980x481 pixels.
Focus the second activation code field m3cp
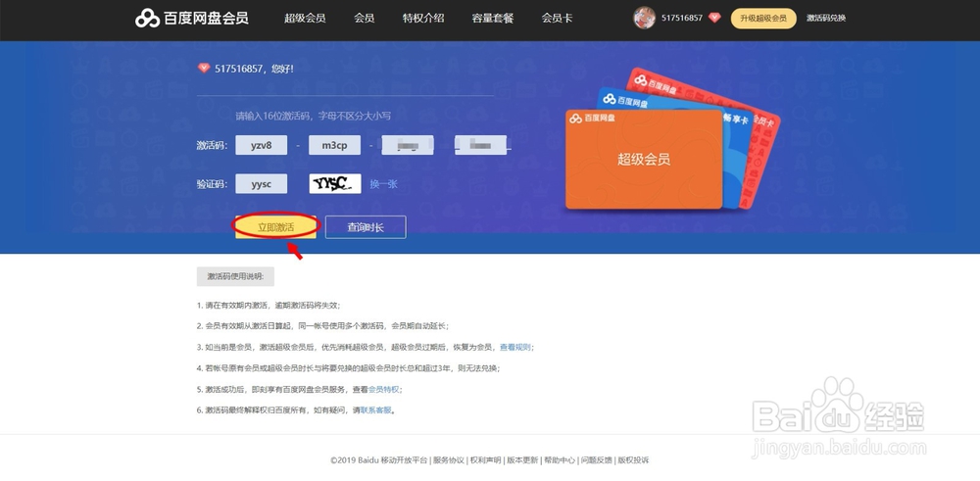click(334, 145)
